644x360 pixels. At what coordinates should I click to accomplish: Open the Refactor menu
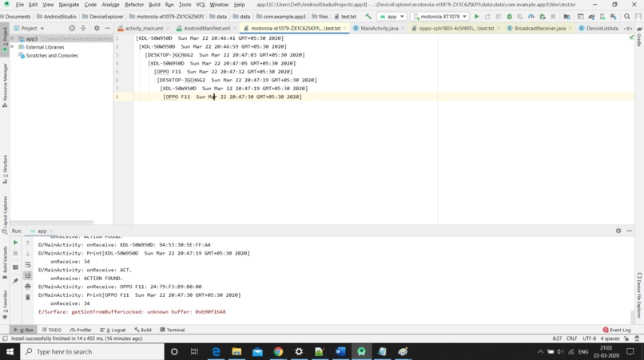[134, 5]
